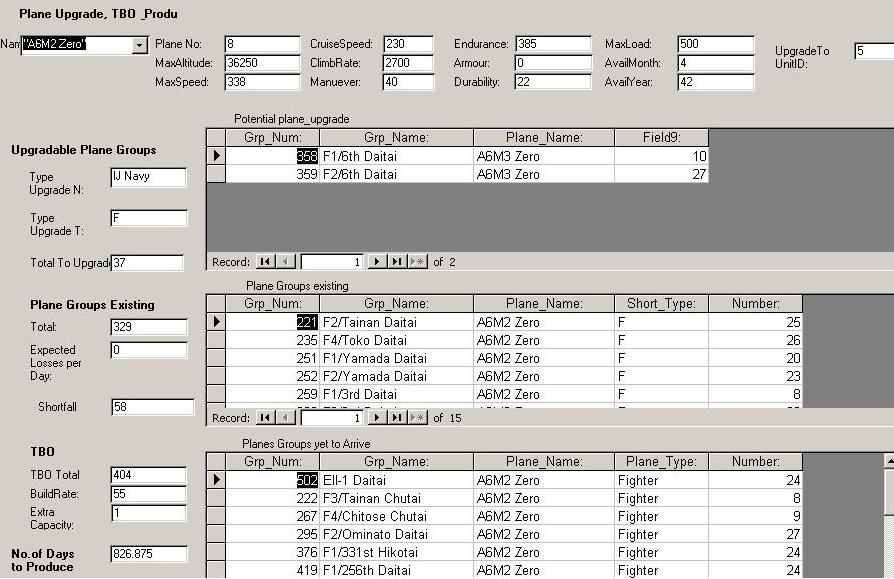Image resolution: width=894 pixels, height=579 pixels.
Task: Select row 221 F2/Tainan Daitai record selector
Action: 216,322
